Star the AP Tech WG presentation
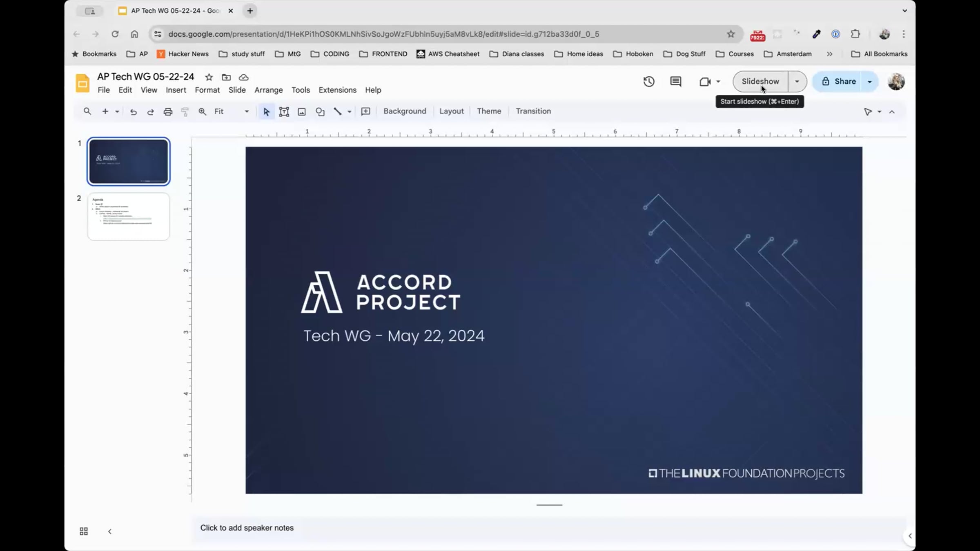The width and height of the screenshot is (980, 551). [209, 77]
